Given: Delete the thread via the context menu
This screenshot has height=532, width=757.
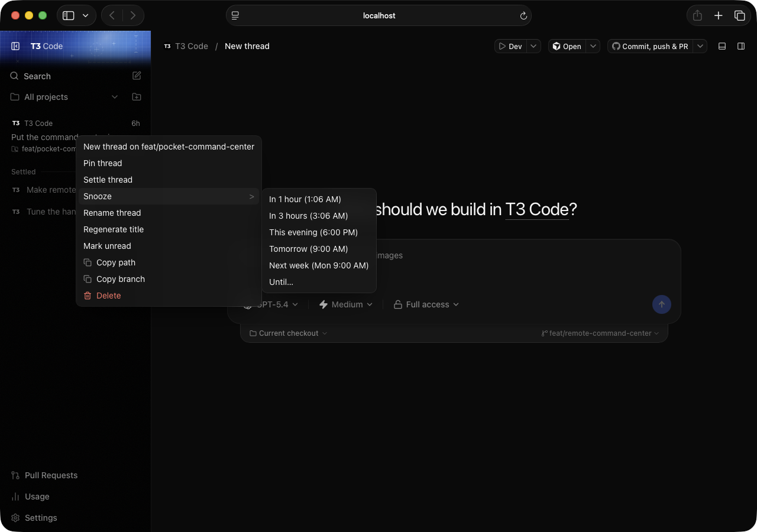Looking at the screenshot, I should 169,296.
